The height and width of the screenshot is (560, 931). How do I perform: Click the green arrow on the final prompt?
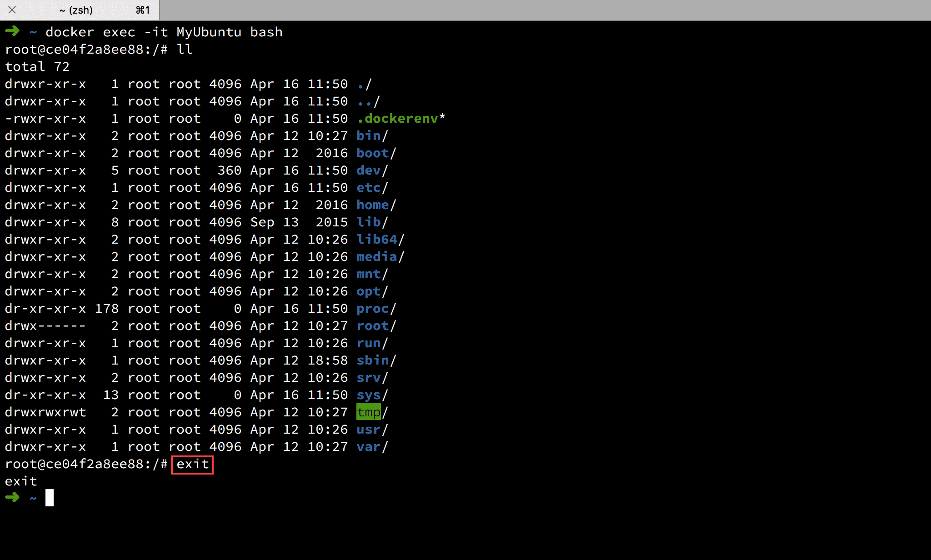[x=12, y=497]
